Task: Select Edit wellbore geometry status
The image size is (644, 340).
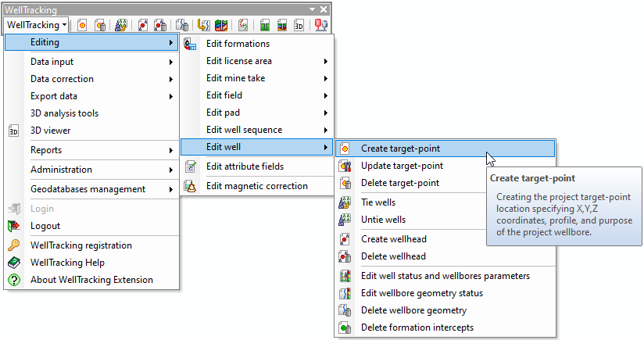Action: click(445, 293)
